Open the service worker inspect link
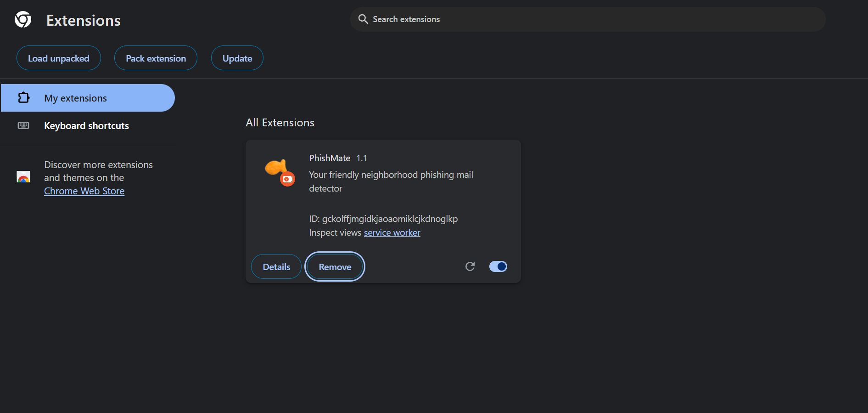Viewport: 868px width, 413px height. point(392,233)
